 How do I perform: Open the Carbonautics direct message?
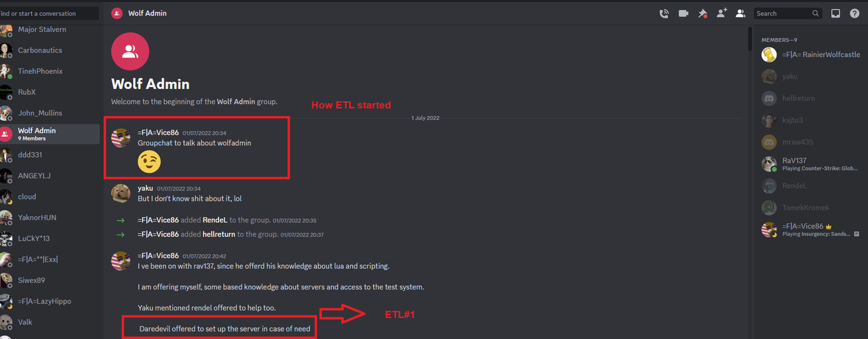click(50, 50)
